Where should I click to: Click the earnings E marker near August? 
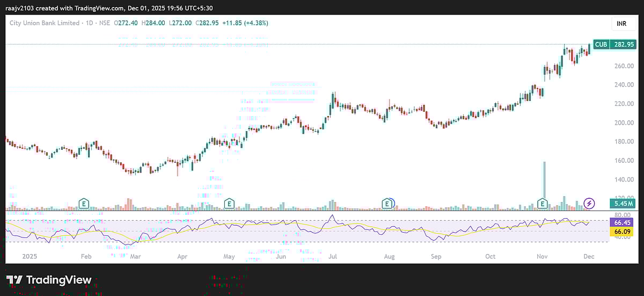[x=386, y=203]
